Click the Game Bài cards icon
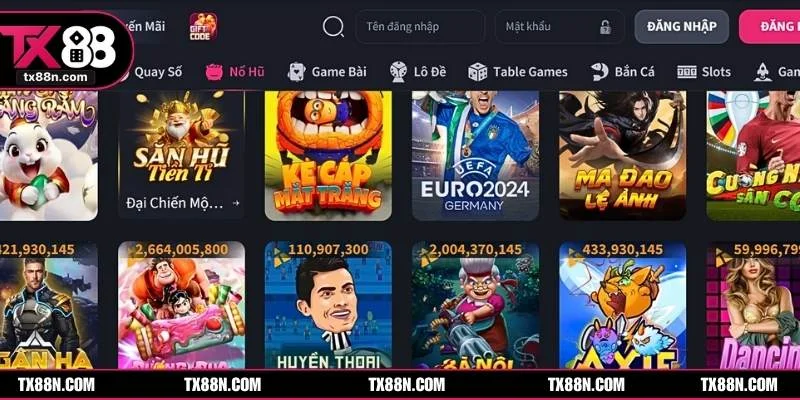This screenshot has width=800, height=400. (296, 72)
